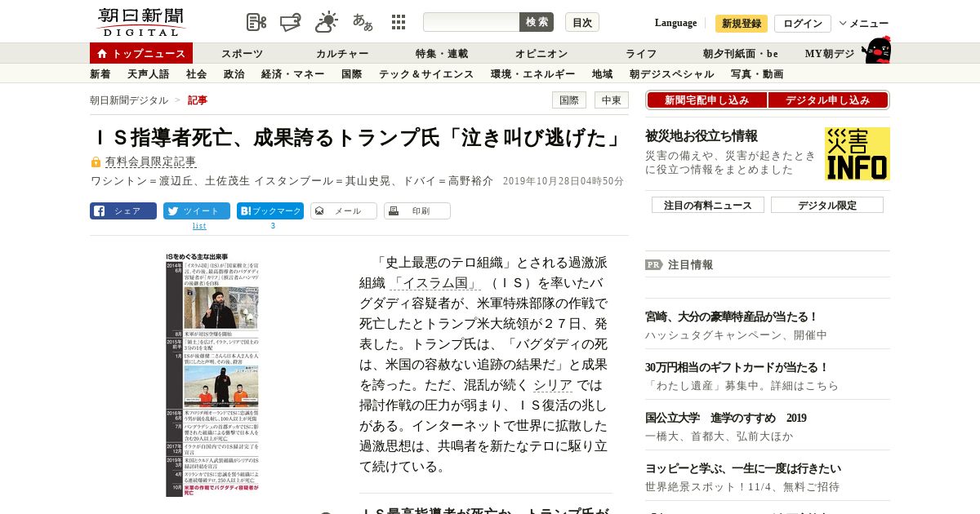This screenshot has height=514, width=980.
Task: Open the breaking news megaphone icon
Action: (291, 23)
